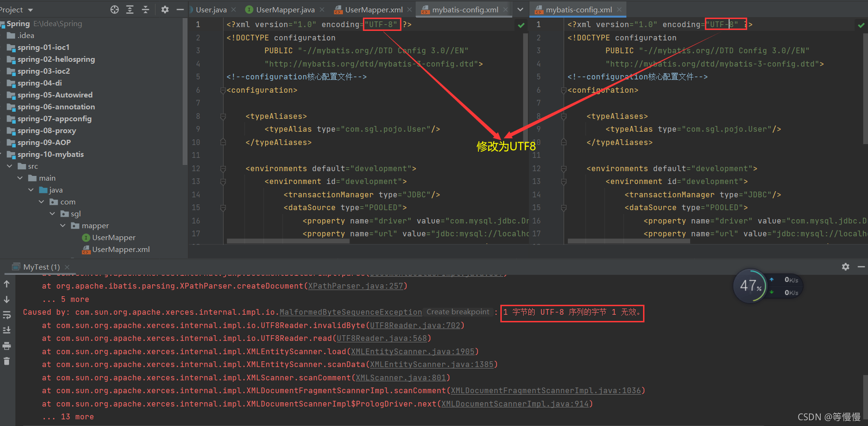
Task: Click the up arrow in Run console
Action: [x=7, y=284]
